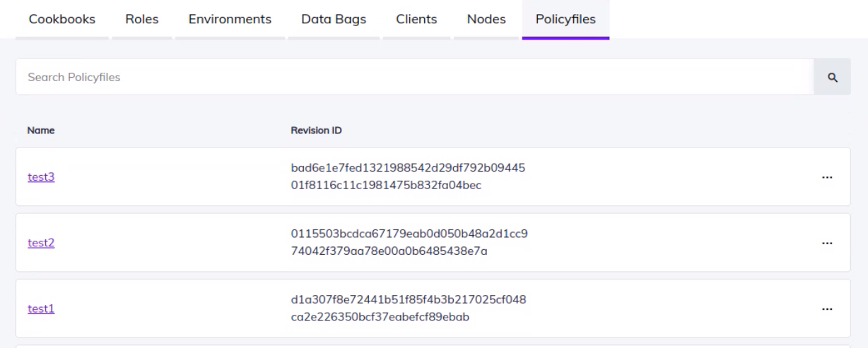
Task: Open the test1 policyfile link
Action: [41, 308]
